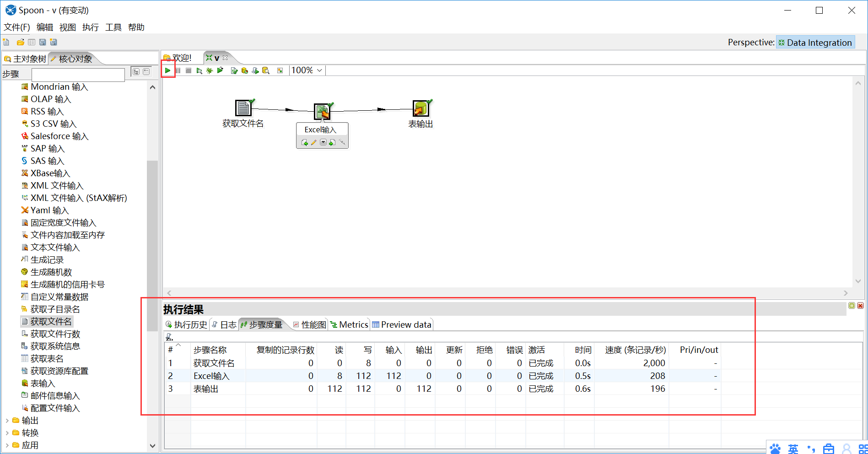Click the 步骤 search input field
The image size is (868, 454).
click(x=78, y=74)
